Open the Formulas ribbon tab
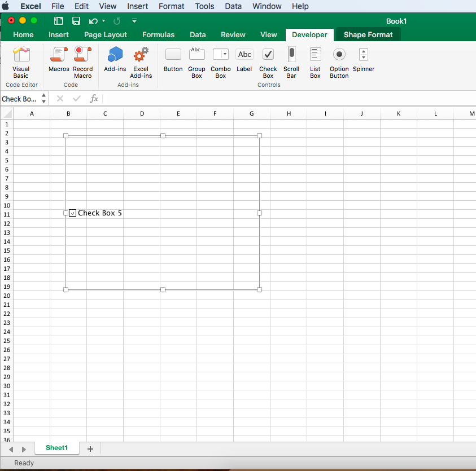476x471 pixels. [x=159, y=34]
